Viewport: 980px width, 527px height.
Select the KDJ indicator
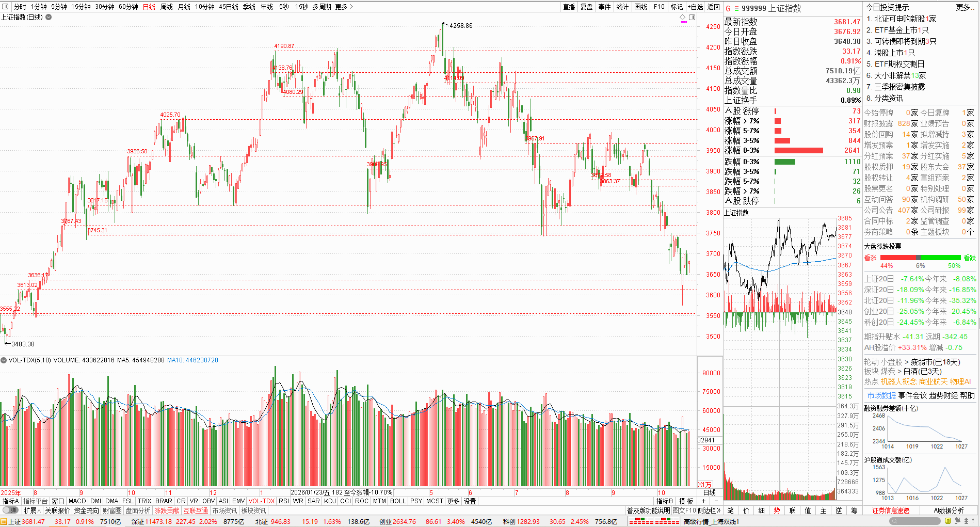click(x=330, y=501)
